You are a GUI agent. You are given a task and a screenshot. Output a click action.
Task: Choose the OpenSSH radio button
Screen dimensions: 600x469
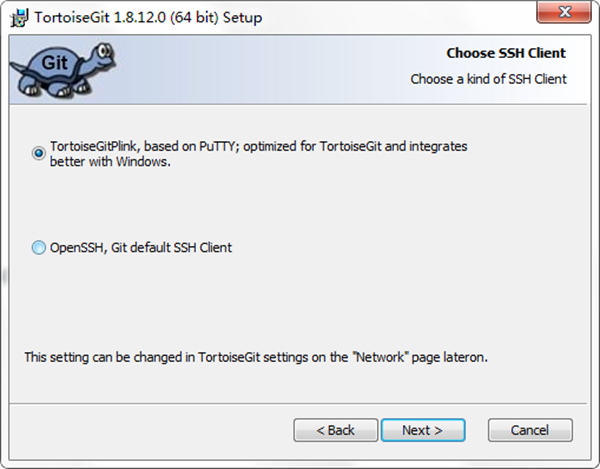click(x=39, y=247)
